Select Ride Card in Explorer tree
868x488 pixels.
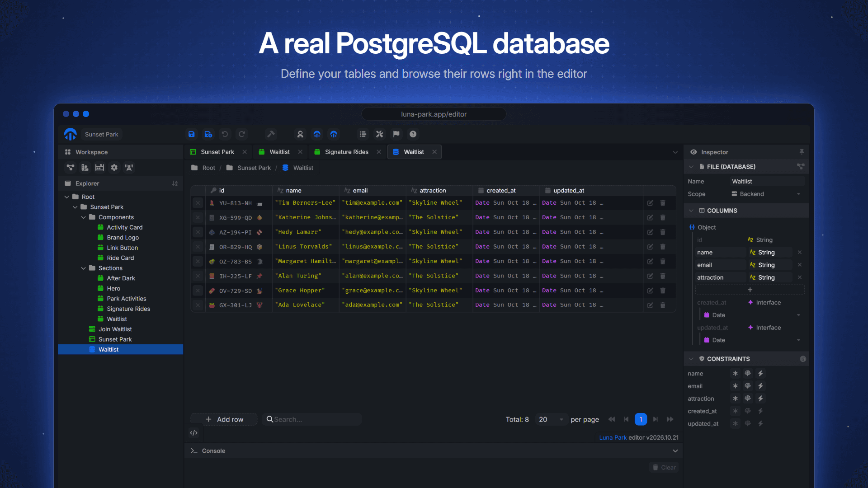point(120,258)
